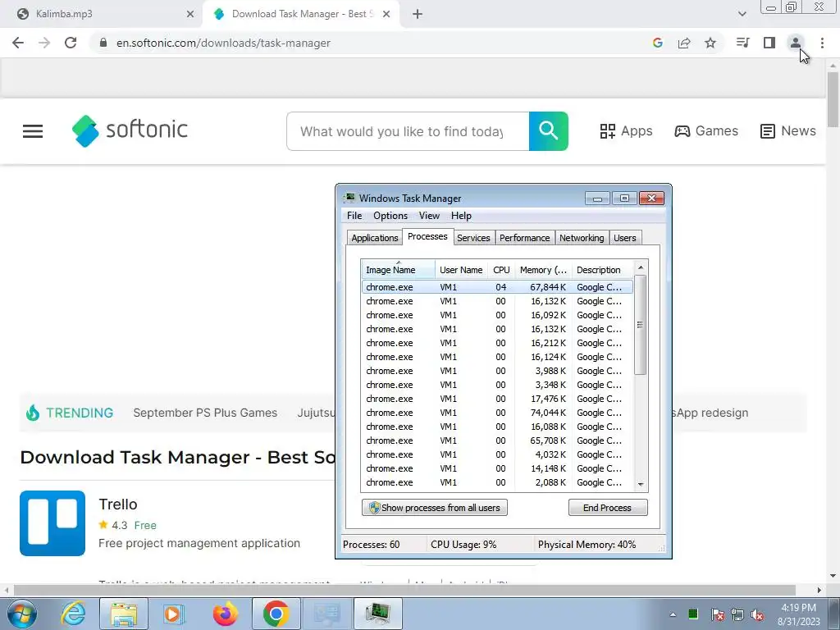Open the Apps section
This screenshot has height=630, width=840.
point(626,130)
